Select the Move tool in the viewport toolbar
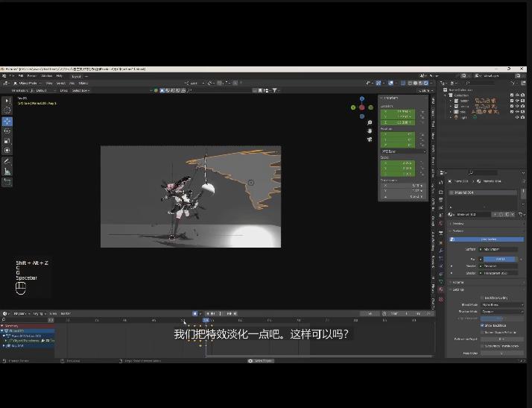 (7, 121)
